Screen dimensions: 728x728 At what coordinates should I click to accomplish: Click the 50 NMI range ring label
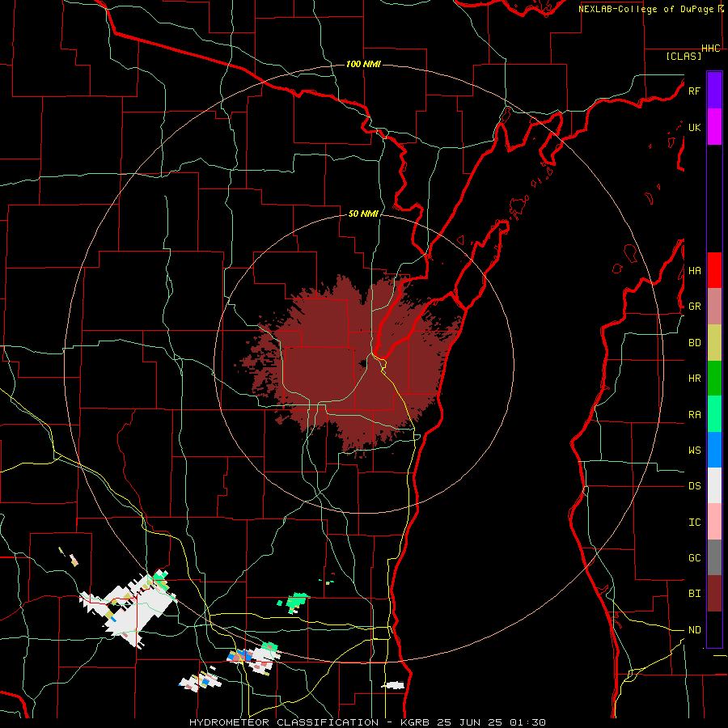point(363,214)
